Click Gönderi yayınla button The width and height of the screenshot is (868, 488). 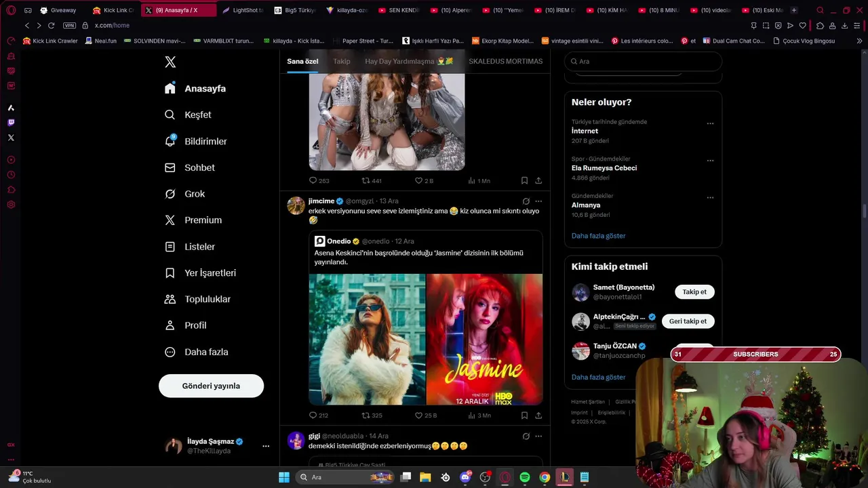[211, 386]
